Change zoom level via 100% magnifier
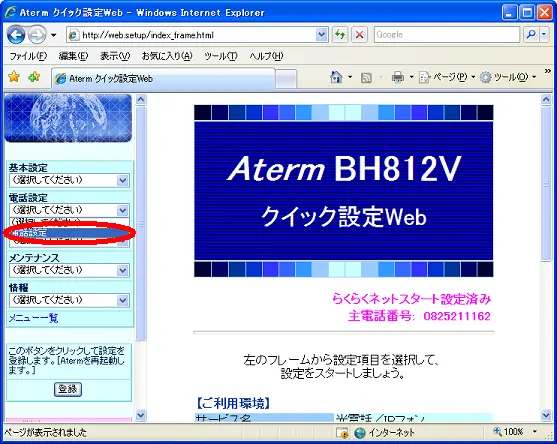The width and height of the screenshot is (557, 444). pos(508,432)
